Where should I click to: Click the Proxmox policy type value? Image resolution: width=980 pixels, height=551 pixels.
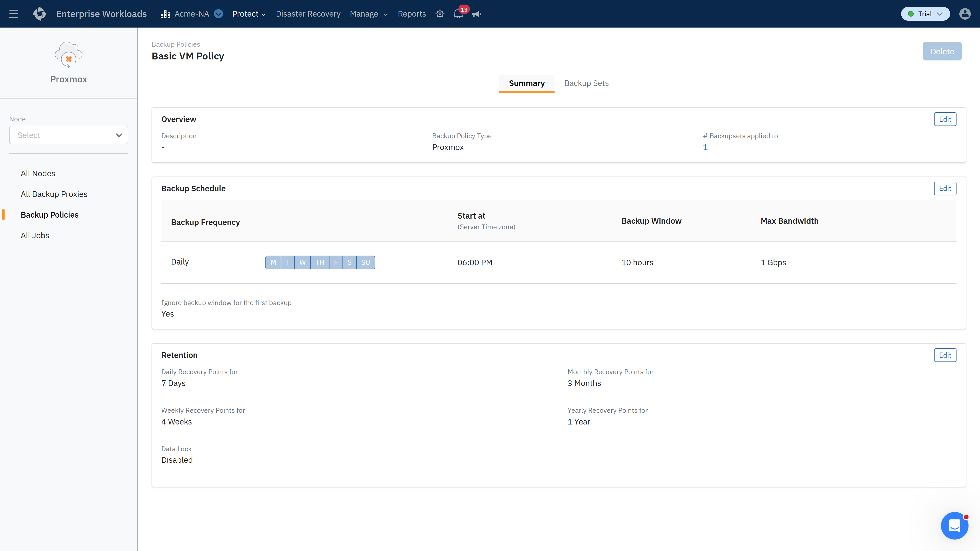[448, 147]
